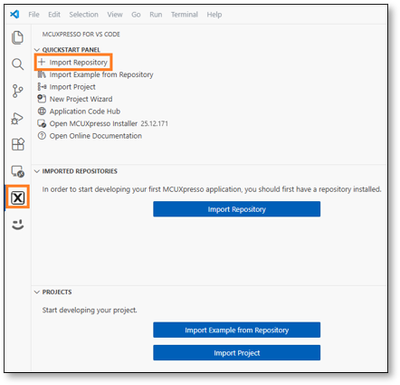Viewport: 400px width, 385px height.
Task: Open the Edit menu
Action: click(x=54, y=14)
